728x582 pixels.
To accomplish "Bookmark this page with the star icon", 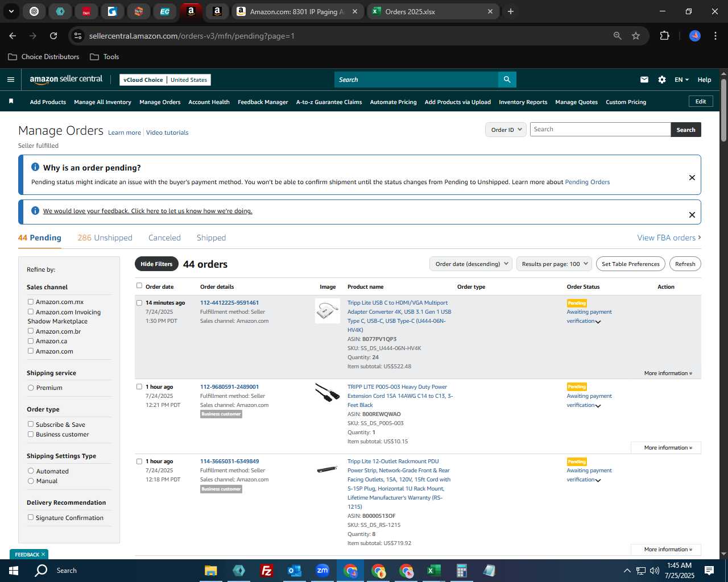I will point(636,36).
